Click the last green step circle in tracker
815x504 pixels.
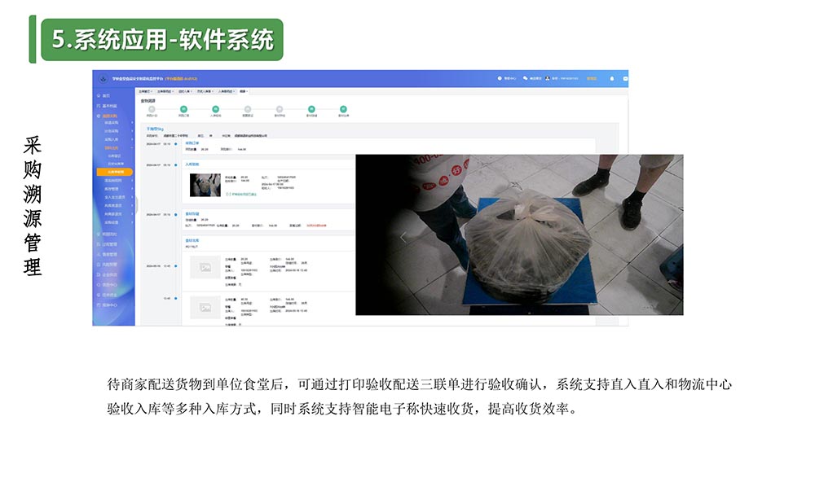pyautogui.click(x=343, y=109)
